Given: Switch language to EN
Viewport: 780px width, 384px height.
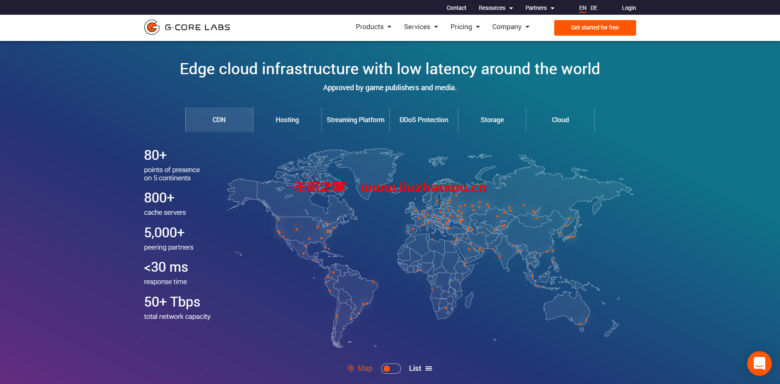Looking at the screenshot, I should tap(583, 8).
